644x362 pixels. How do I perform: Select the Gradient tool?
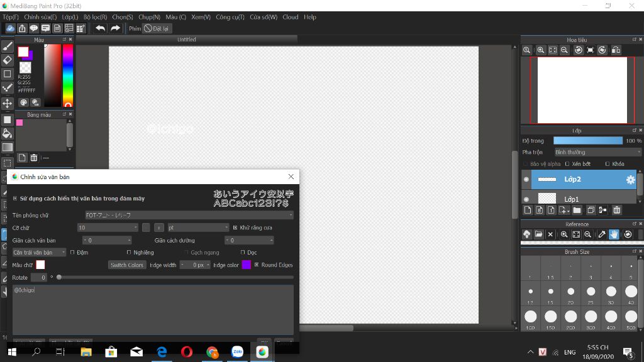pos(8,147)
